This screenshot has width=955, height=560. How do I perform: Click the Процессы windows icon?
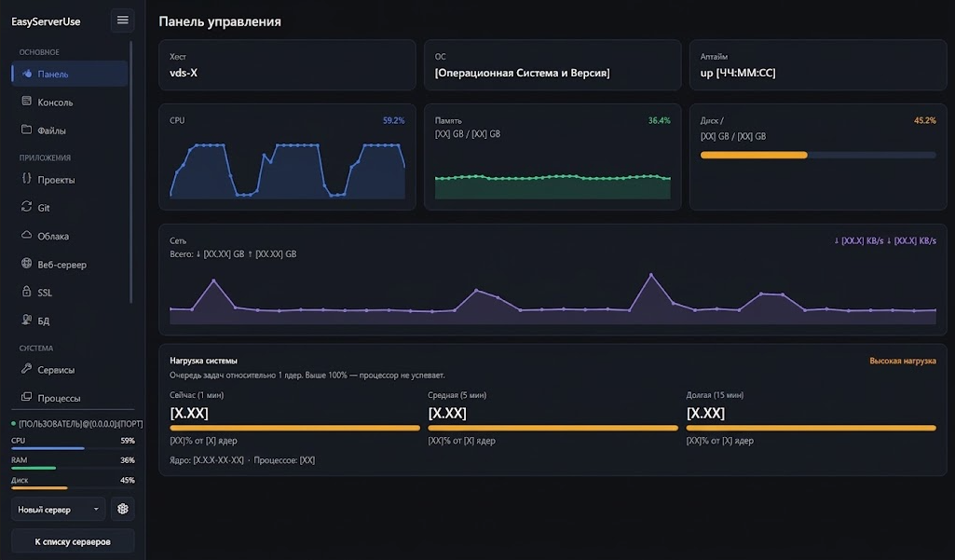click(26, 397)
